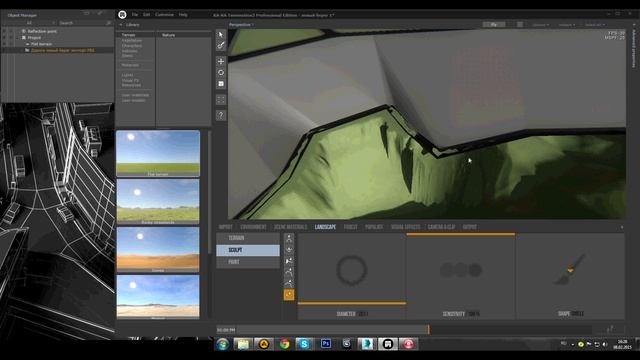This screenshot has width=640, height=360.
Task: Adjust the orange Diameter slider bar
Action: 352,303
